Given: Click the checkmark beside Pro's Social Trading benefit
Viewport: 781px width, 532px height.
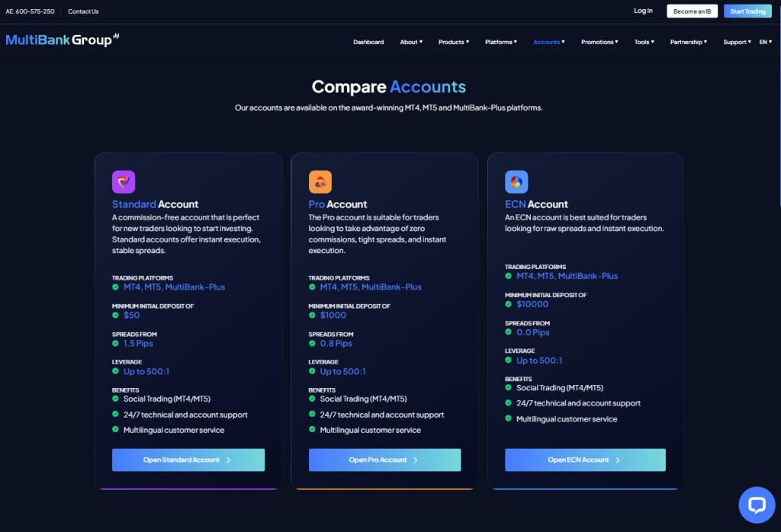Looking at the screenshot, I should (313, 399).
